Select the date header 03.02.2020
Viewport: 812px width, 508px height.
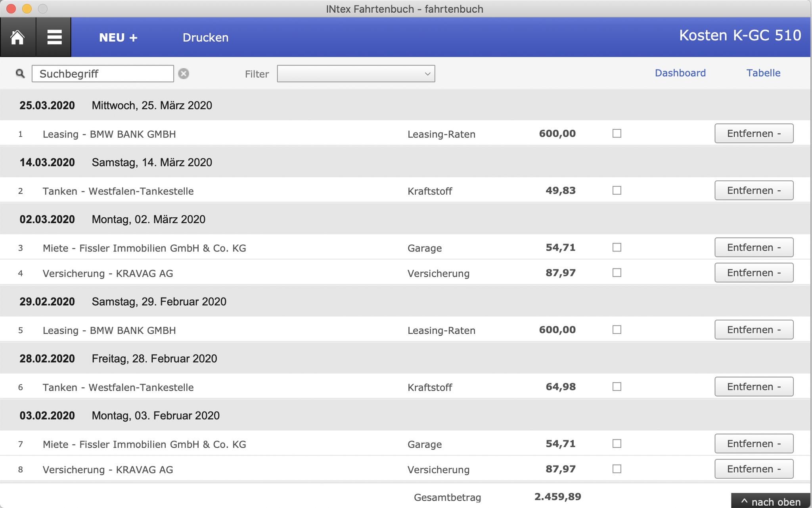(47, 416)
